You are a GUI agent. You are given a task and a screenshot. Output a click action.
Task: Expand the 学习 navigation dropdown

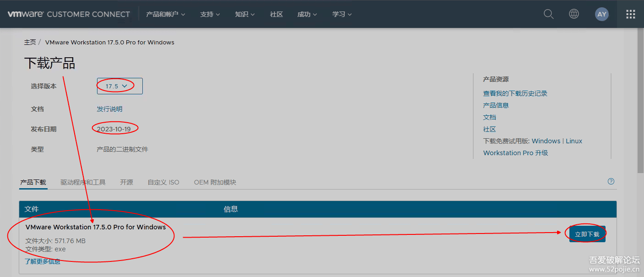(x=341, y=14)
